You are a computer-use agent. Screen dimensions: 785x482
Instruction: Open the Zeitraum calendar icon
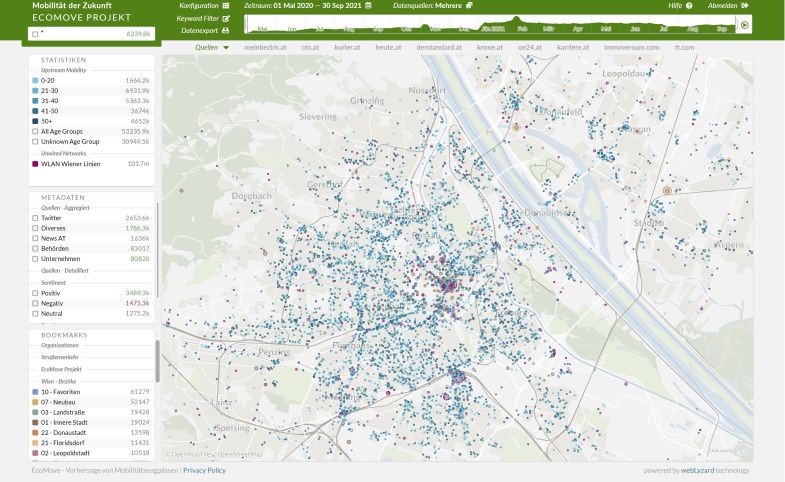pyautogui.click(x=369, y=6)
